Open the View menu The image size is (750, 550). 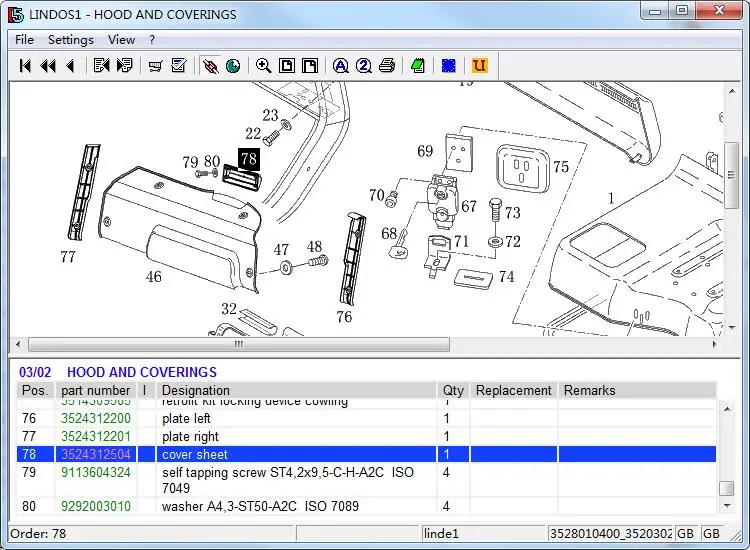(121, 40)
